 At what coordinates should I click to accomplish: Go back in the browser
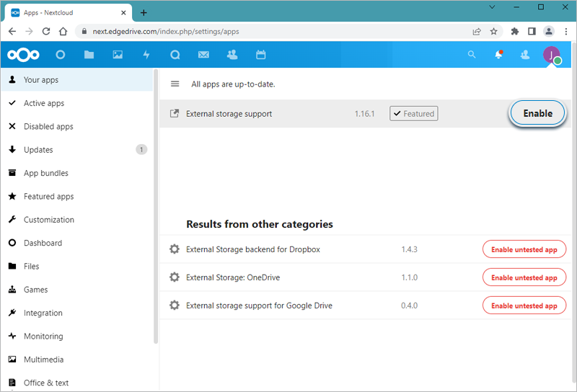(x=12, y=31)
